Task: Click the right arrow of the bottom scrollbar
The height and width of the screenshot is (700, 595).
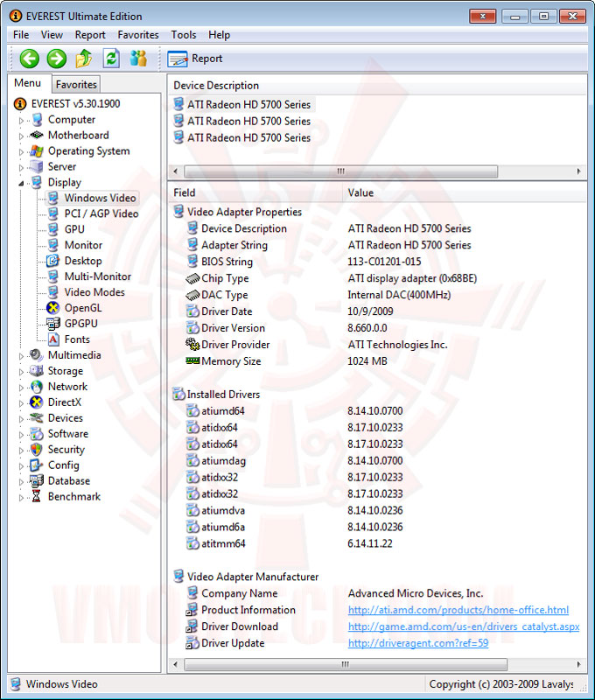Action: tap(579, 665)
